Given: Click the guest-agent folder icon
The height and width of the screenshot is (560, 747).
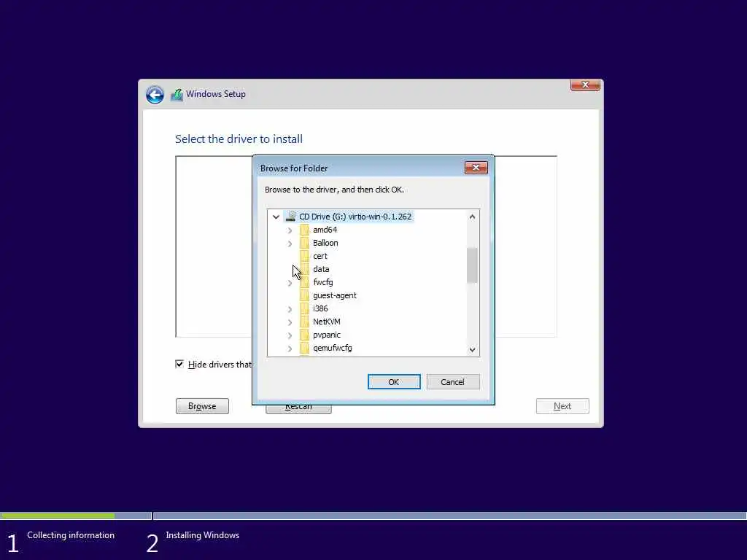Looking at the screenshot, I should pyautogui.click(x=304, y=296).
